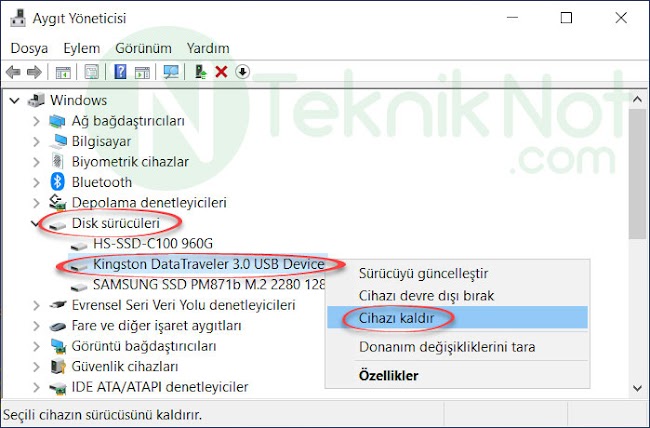The image size is (650, 428).
Task: Minimize the Aygıt Yöneticisi window
Action: click(512, 18)
